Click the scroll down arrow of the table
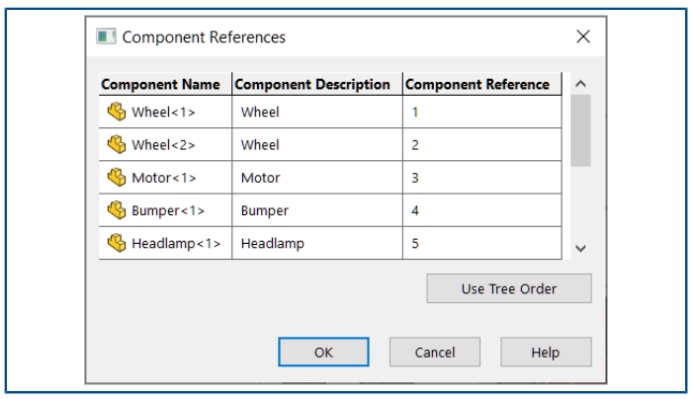Screen dimensions: 692x399 pyautogui.click(x=581, y=248)
